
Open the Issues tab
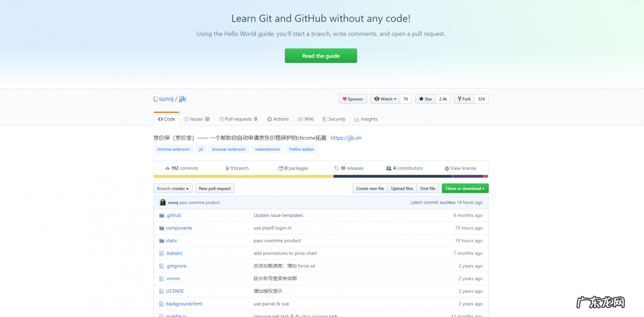[197, 119]
